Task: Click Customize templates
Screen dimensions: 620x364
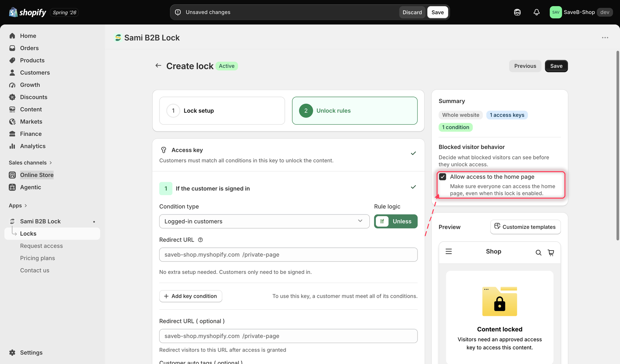Action: tap(525, 227)
